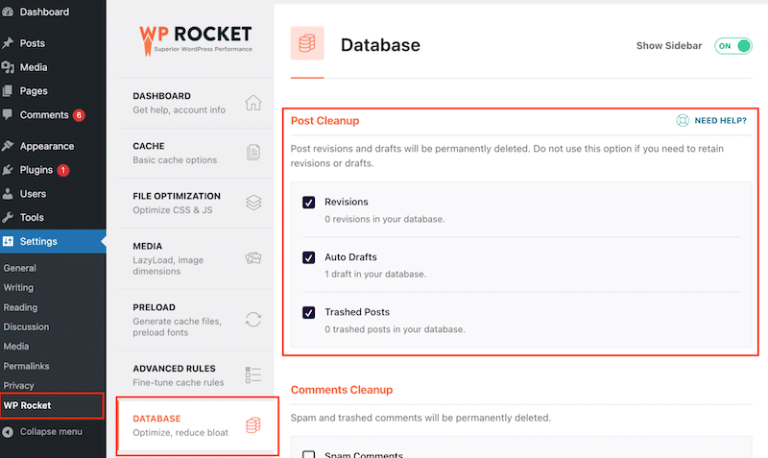The image size is (768, 458).
Task: Click the NEED HELP? link
Action: (x=720, y=121)
